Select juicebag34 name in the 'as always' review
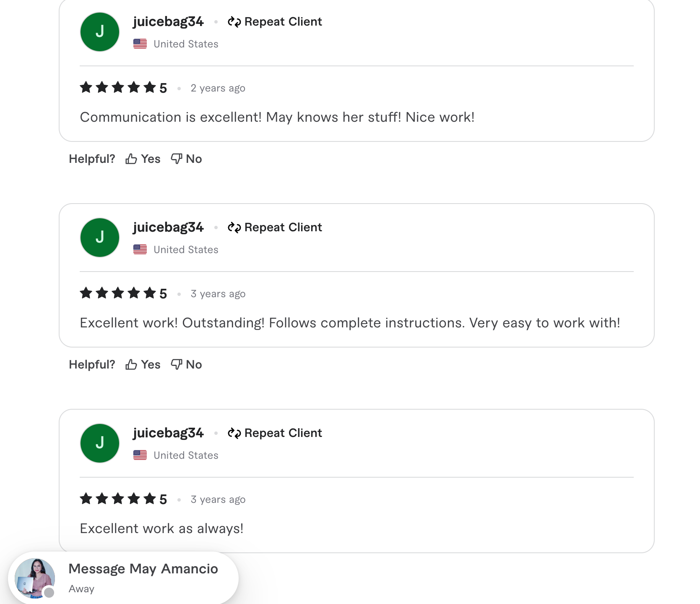This screenshot has width=700, height=604. [x=168, y=433]
